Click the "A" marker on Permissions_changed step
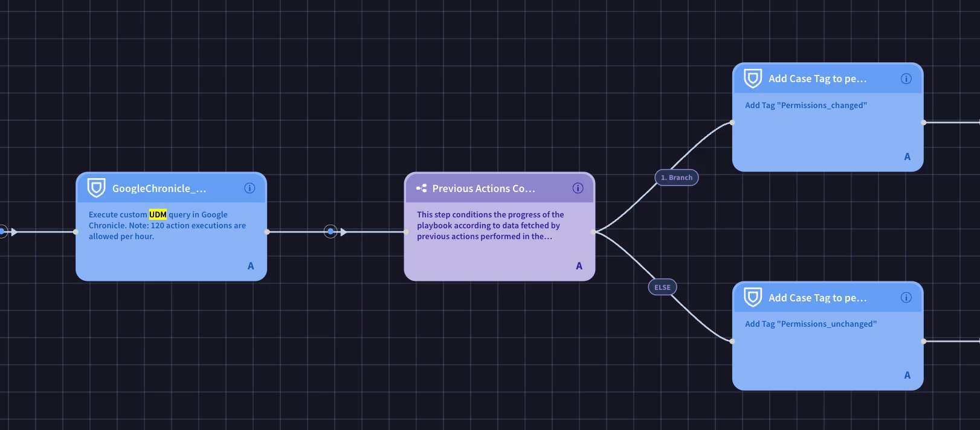This screenshot has height=430, width=980. [x=907, y=156]
